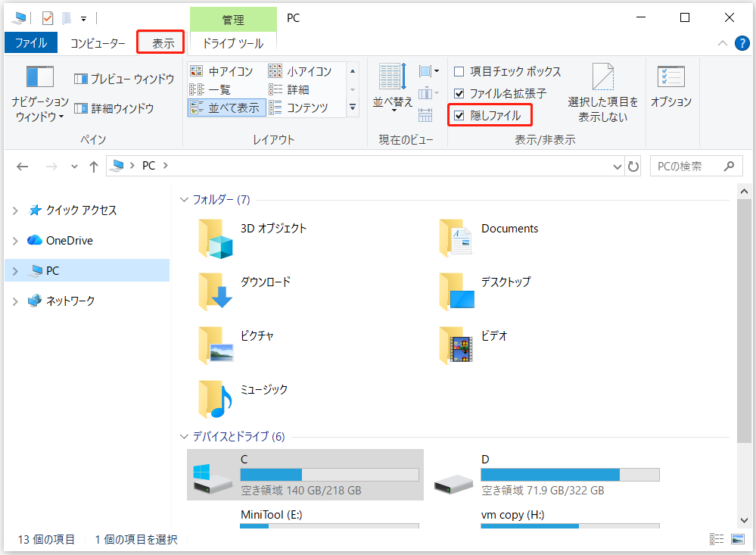Click the 管理 contextual tab header
This screenshot has width=756, height=555.
[x=233, y=20]
